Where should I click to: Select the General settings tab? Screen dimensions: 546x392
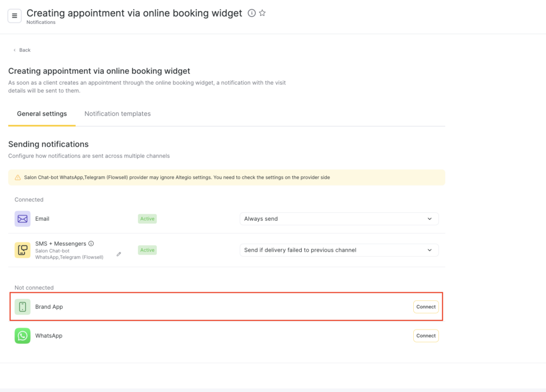(x=42, y=114)
